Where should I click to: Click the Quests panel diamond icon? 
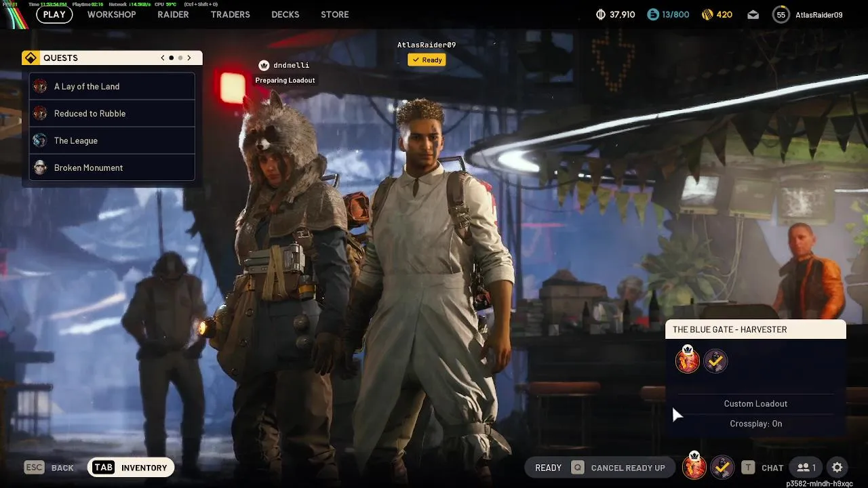point(31,58)
